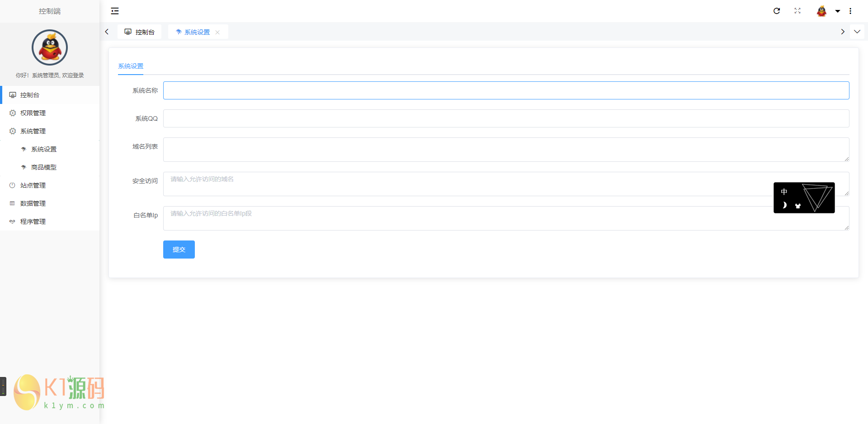Click into the 白名单Ip text area
Viewport: 868px width, 424px height.
click(x=506, y=218)
